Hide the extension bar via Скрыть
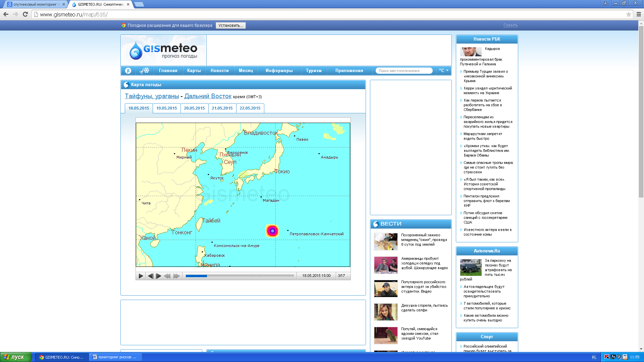 coord(510,25)
